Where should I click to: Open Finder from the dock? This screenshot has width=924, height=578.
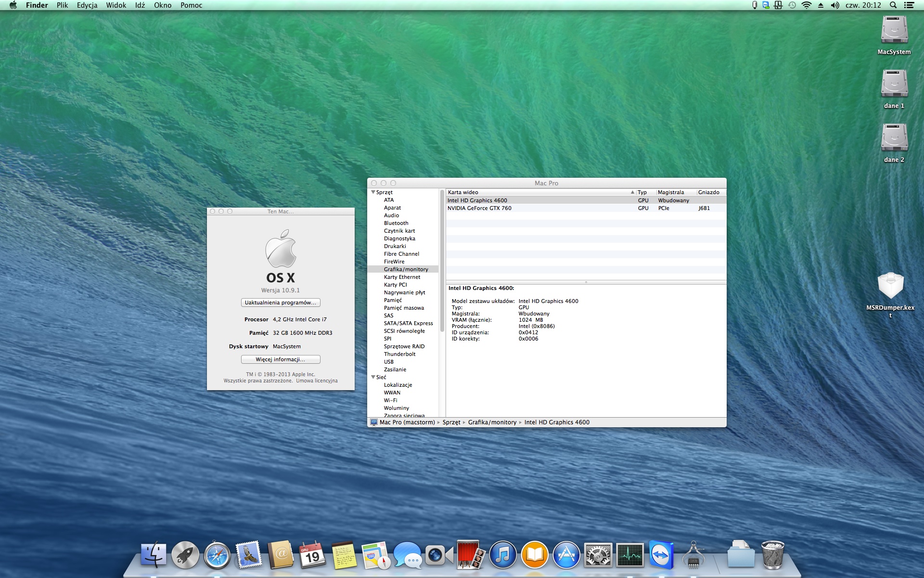(x=154, y=555)
